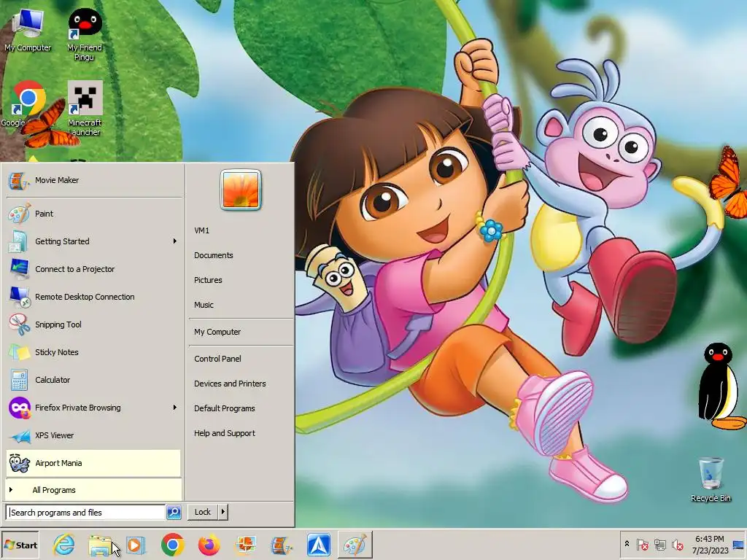The width and height of the screenshot is (747, 560).
Task: Open Documents from Start menu
Action: point(214,255)
